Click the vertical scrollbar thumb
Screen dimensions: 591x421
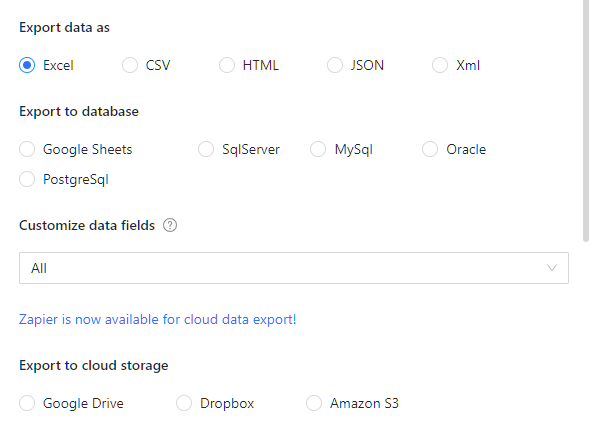click(586, 121)
